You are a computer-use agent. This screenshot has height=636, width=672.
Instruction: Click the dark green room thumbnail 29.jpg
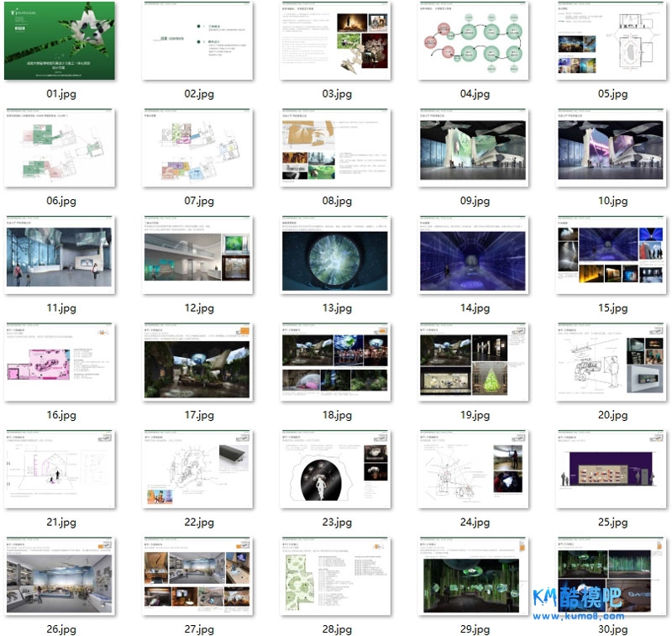click(474, 576)
